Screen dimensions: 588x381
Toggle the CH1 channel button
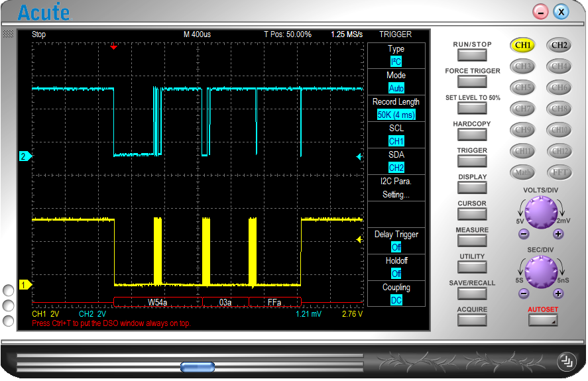(x=523, y=45)
